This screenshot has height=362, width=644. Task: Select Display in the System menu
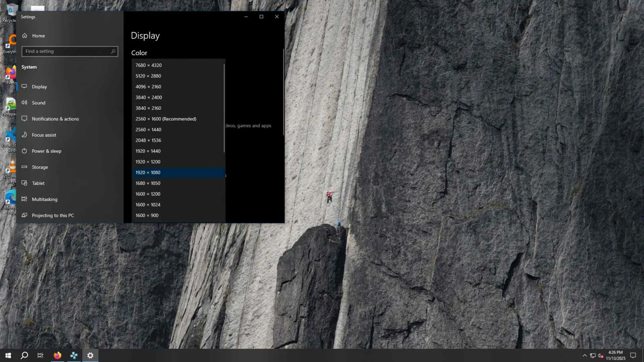[x=39, y=87]
